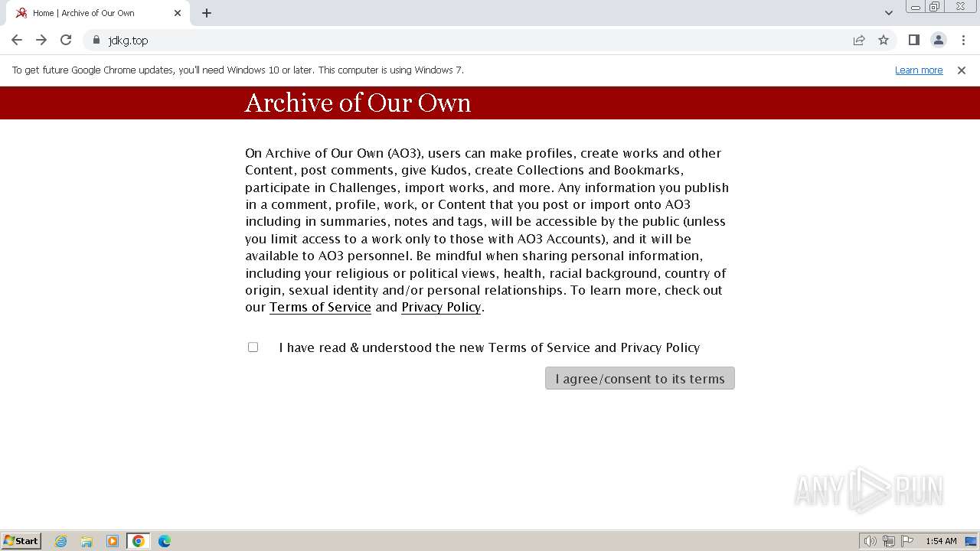980x551 pixels.
Task: Click the system clock showing 1:54 AM
Action: pyautogui.click(x=941, y=541)
